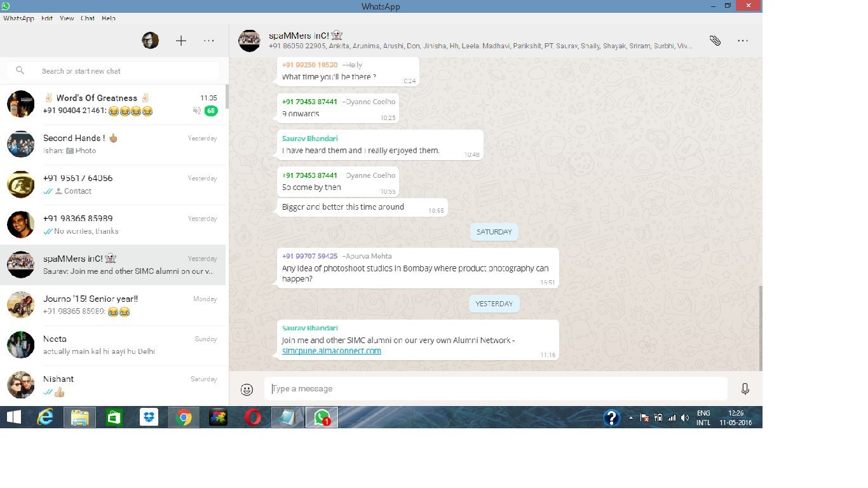868x488 pixels.
Task: Start a new chat with plus icon
Action: pos(181,41)
